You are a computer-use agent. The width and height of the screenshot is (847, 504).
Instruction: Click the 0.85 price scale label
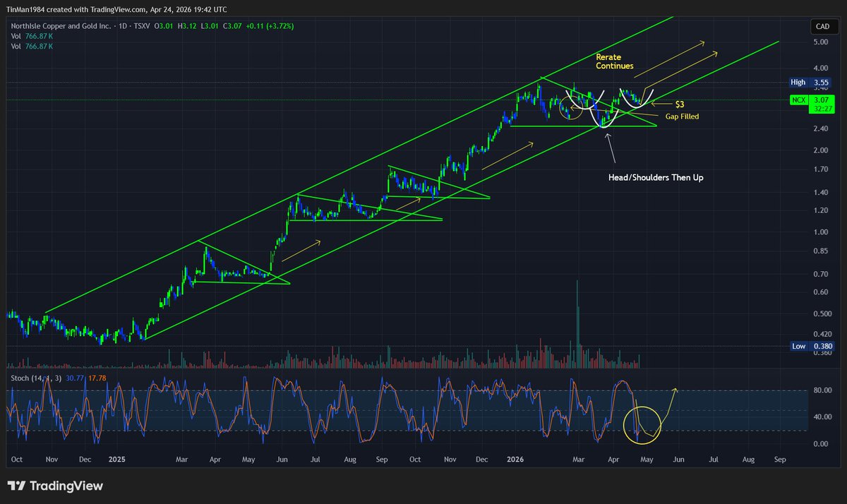pos(819,251)
